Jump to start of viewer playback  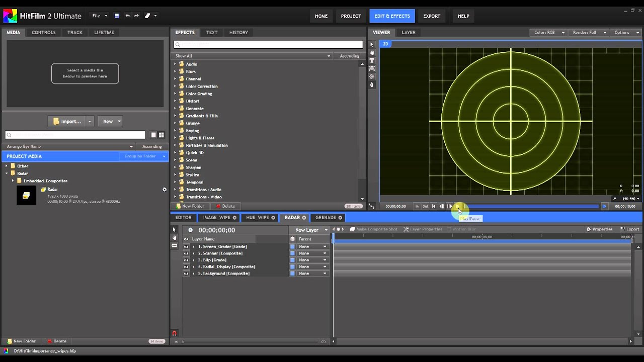pyautogui.click(x=434, y=206)
